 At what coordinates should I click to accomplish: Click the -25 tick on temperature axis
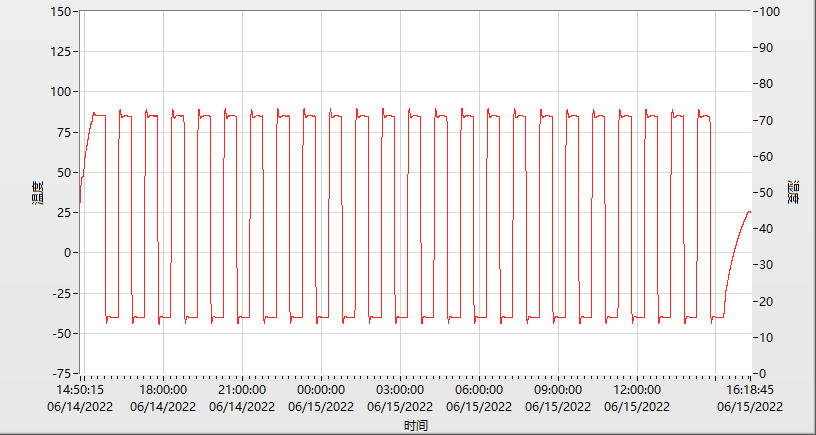coord(59,293)
